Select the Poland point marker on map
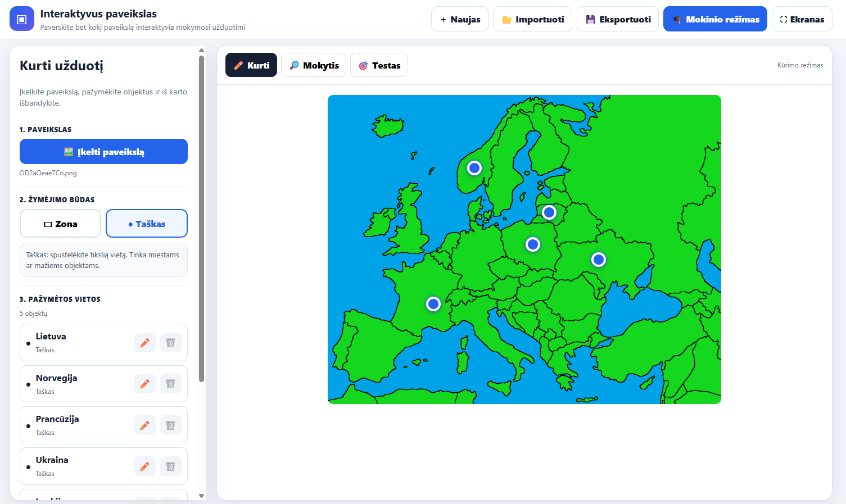846x504 pixels. pyautogui.click(x=533, y=244)
